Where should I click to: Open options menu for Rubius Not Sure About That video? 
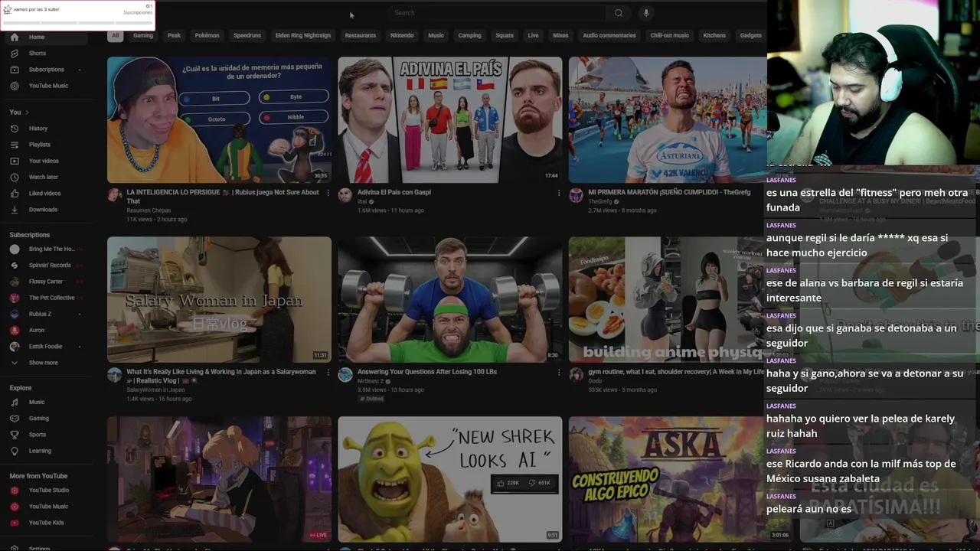[x=328, y=193]
